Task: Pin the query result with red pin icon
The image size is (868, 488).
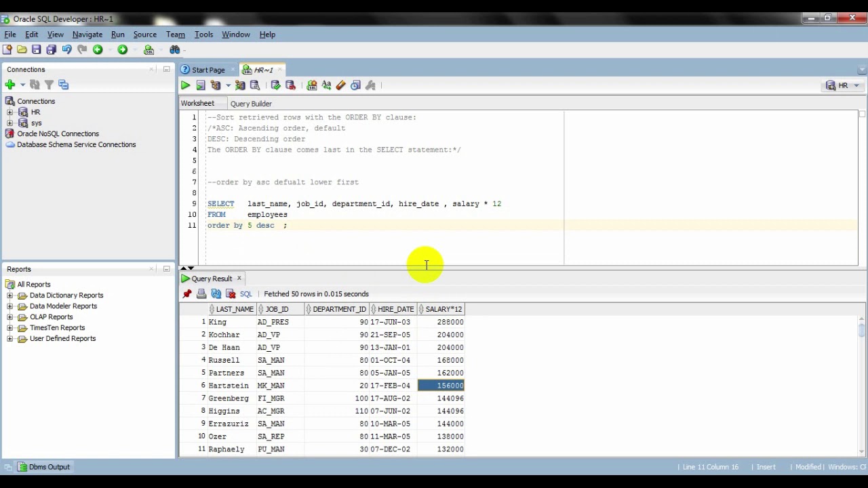Action: pyautogui.click(x=187, y=294)
